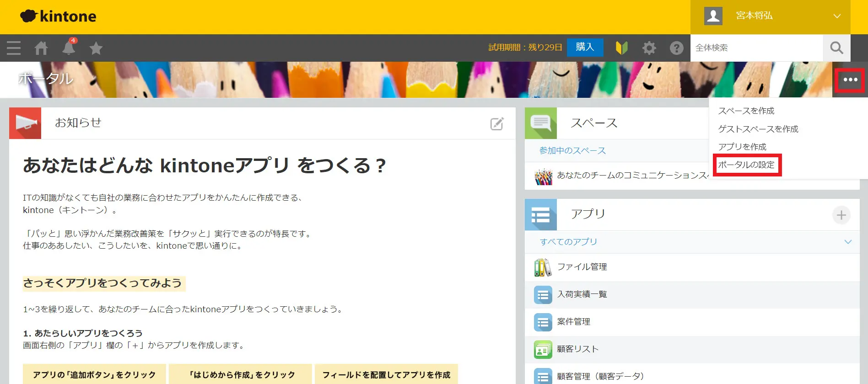Open the settings gear icon
Image resolution: width=868 pixels, height=384 pixels.
tap(649, 48)
